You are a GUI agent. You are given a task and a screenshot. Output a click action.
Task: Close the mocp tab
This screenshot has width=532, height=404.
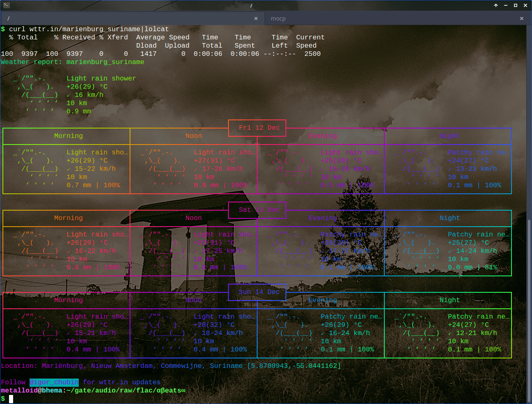(x=521, y=18)
